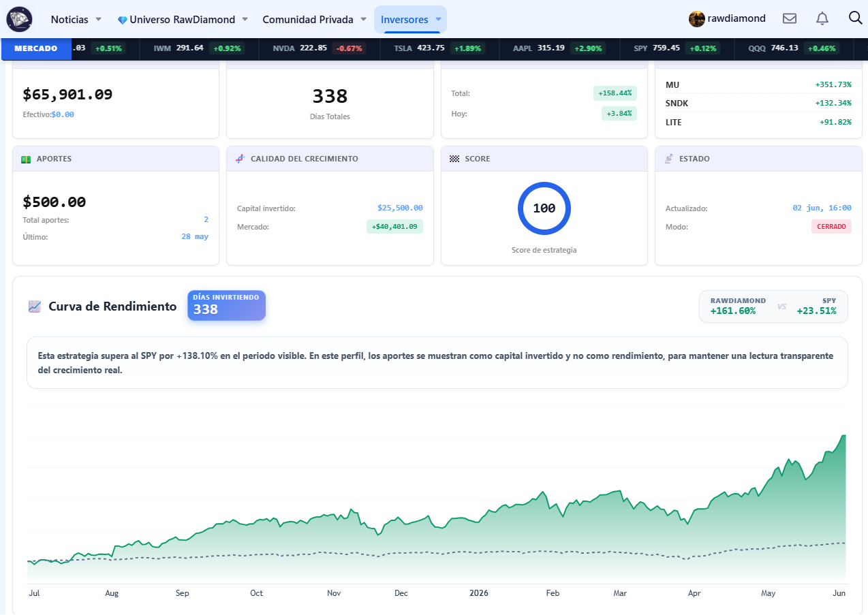Open the mail envelope icon
Viewport: 868px width, 615px height.
(790, 18)
